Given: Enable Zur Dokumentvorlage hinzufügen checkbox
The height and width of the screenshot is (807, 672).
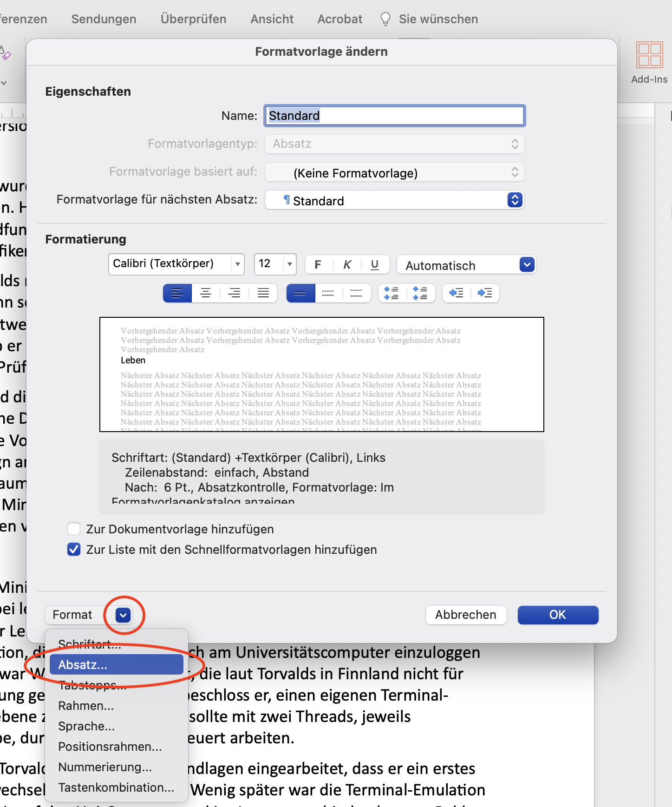Looking at the screenshot, I should 74,529.
